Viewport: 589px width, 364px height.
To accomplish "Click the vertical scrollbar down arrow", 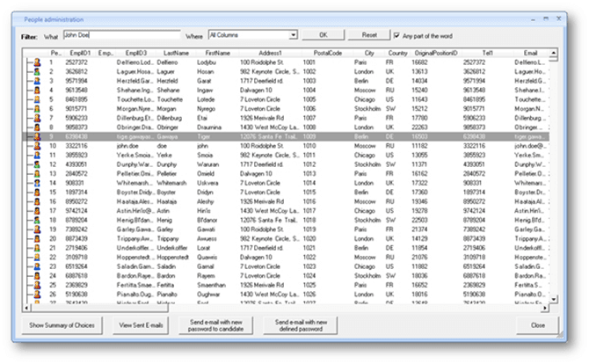I will point(553,300).
